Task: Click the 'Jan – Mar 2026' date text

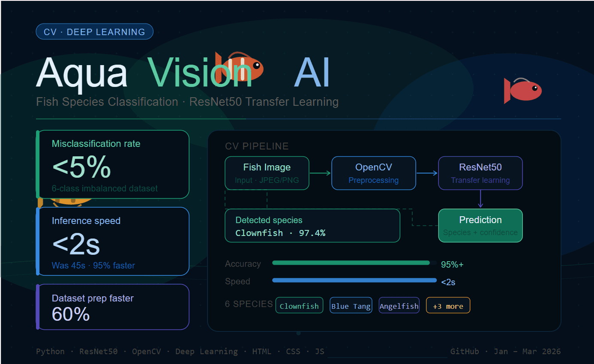Action: (x=527, y=352)
